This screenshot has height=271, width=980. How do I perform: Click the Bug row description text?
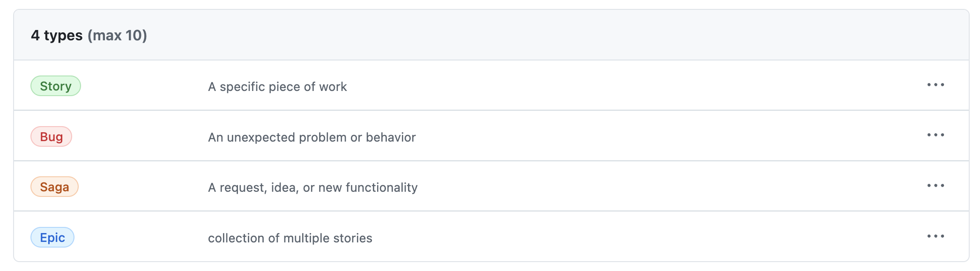(x=312, y=137)
